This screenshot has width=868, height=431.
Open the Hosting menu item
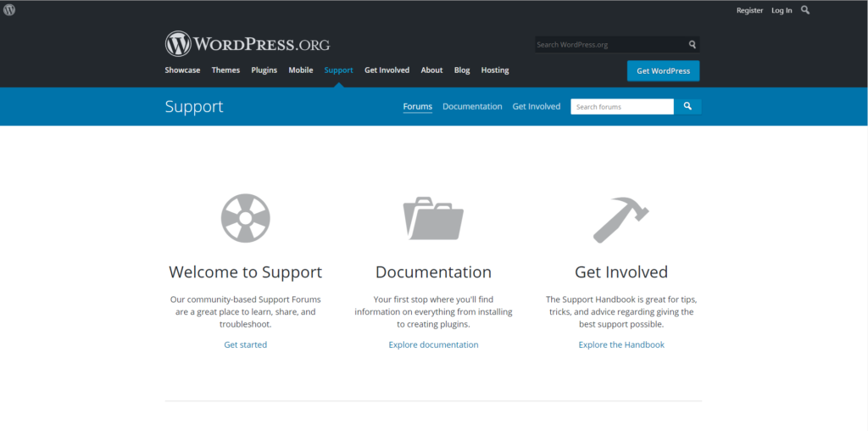pos(495,70)
